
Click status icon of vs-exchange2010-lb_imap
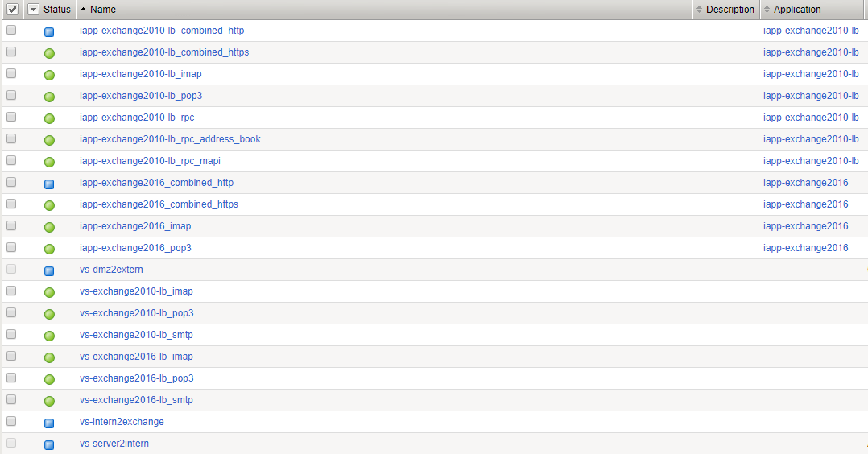coord(49,292)
